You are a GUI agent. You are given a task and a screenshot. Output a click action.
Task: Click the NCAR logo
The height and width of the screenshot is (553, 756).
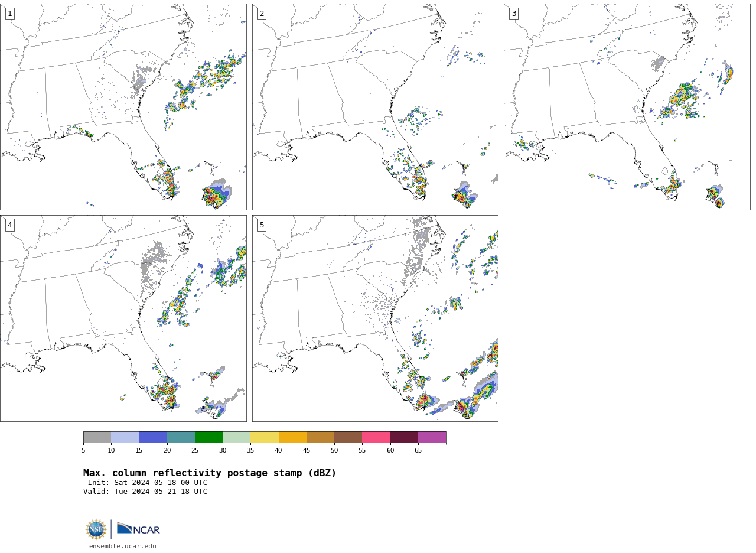tap(138, 529)
